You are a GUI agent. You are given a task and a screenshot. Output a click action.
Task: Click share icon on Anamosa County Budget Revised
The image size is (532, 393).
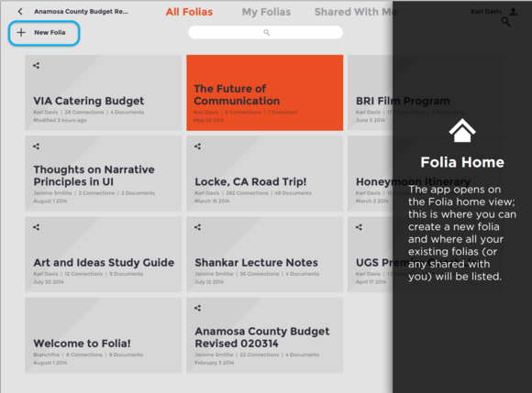197,308
